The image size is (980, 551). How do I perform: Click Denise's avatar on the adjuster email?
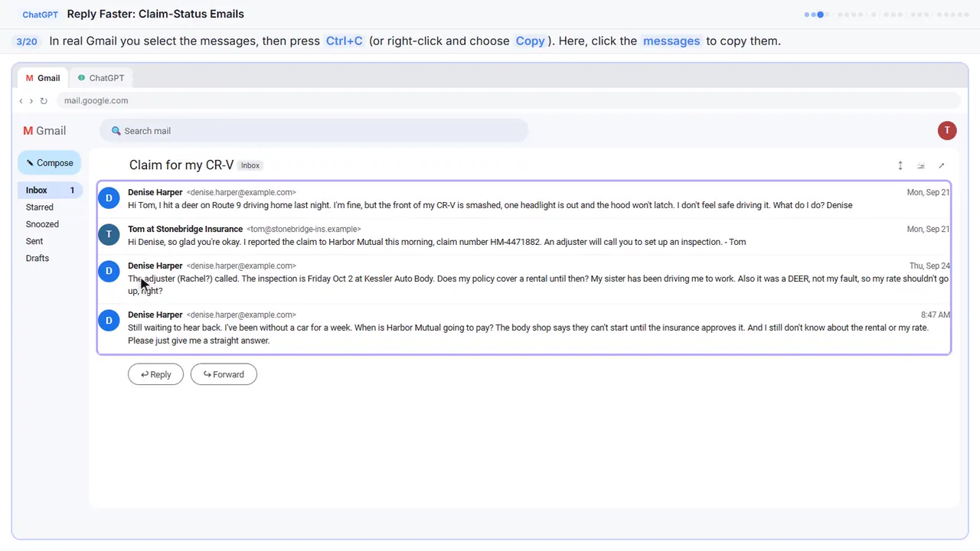[x=109, y=272]
